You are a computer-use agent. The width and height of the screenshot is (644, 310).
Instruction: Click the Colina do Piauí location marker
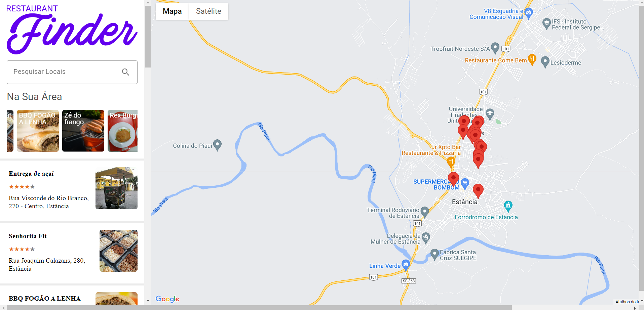pos(218,145)
